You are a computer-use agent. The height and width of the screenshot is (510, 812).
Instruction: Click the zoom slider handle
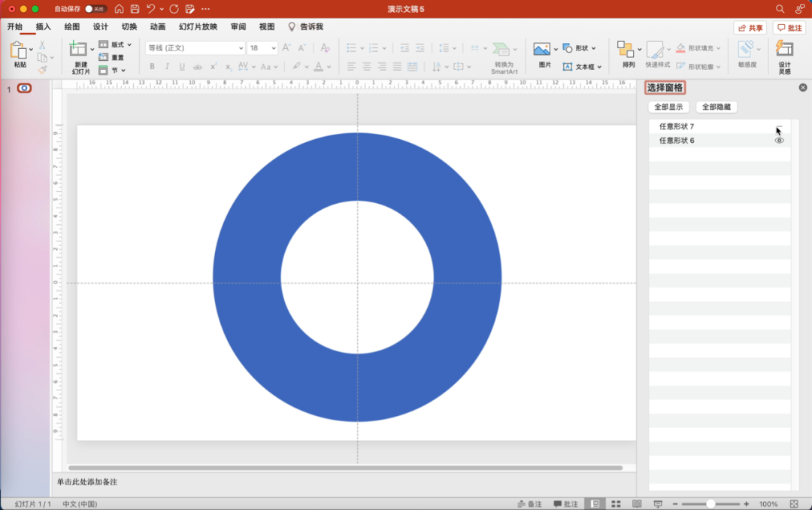click(x=710, y=504)
